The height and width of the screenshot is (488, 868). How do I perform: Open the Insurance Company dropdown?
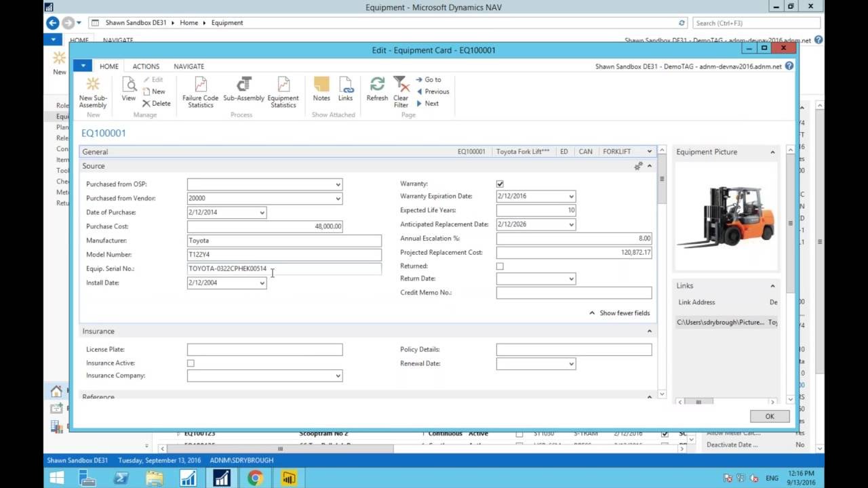(338, 375)
